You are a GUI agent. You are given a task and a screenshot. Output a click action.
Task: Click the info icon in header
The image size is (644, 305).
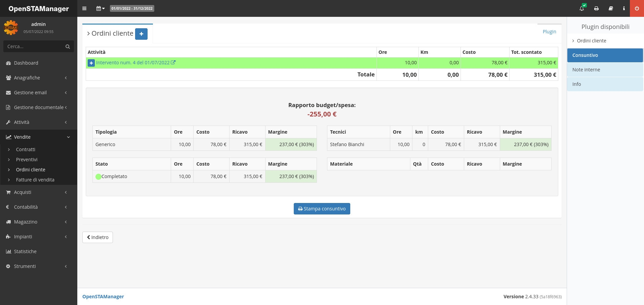(624, 8)
